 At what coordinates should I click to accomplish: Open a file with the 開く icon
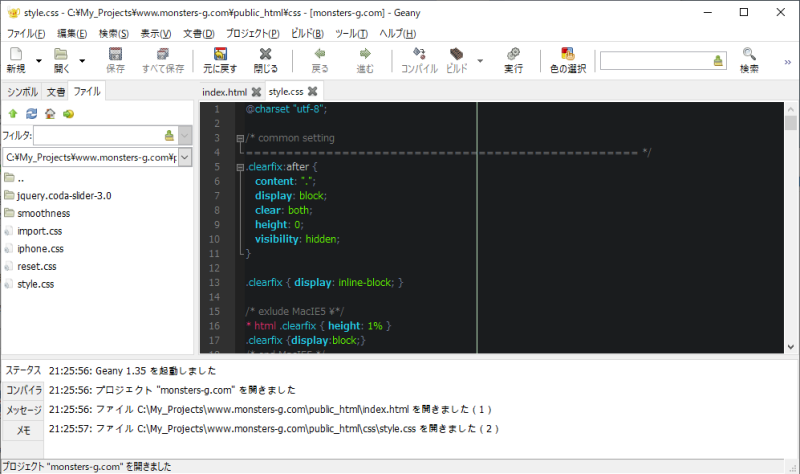coord(61,60)
